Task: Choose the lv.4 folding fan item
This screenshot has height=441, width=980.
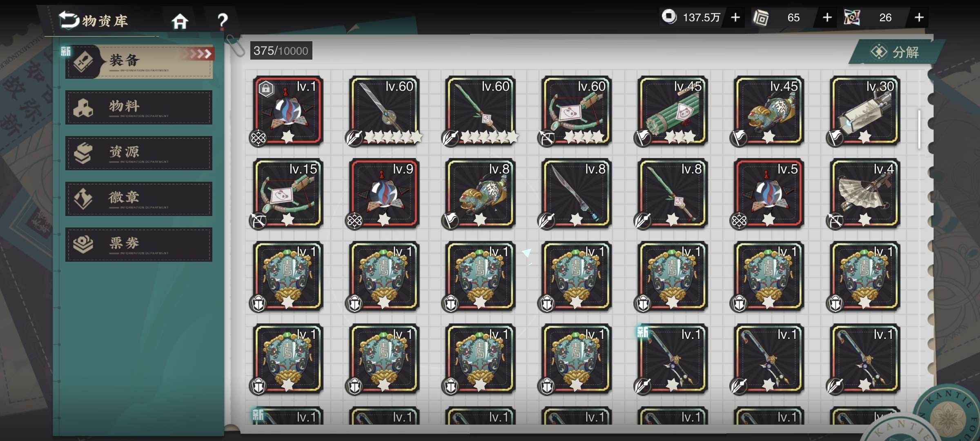Action: coord(865,193)
